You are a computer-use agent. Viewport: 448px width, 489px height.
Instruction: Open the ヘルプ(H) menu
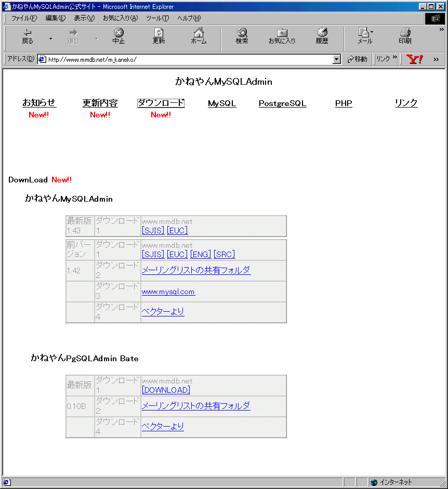point(189,18)
